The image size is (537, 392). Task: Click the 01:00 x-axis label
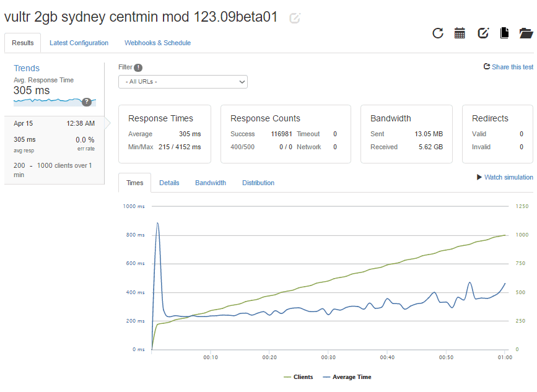coord(505,357)
